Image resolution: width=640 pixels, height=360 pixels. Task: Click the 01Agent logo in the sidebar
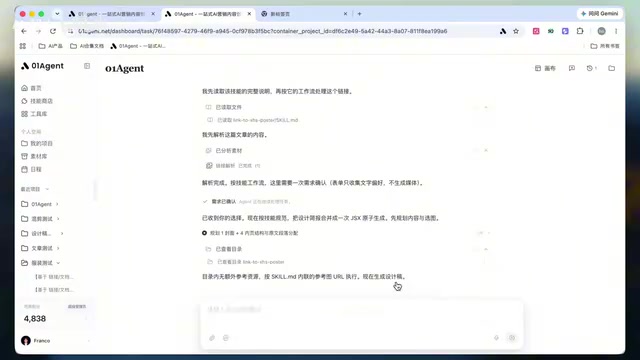pyautogui.click(x=42, y=66)
